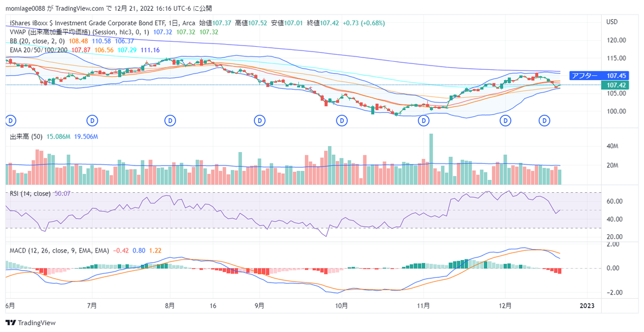
Task: Click the 20M volume axis label
Action: click(613, 165)
